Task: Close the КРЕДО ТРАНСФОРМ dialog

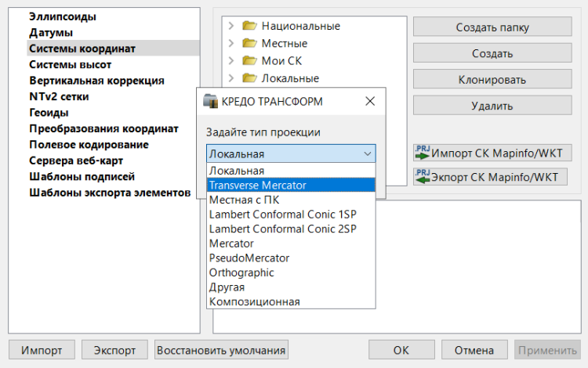Action: [x=369, y=102]
